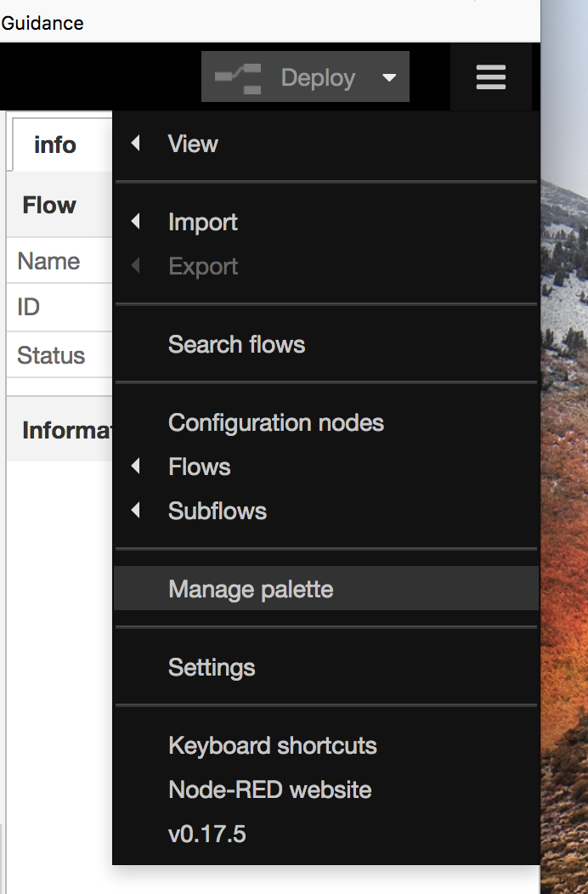Expand the Subflows submenu arrow
Screen dimensions: 588x894
tap(136, 511)
